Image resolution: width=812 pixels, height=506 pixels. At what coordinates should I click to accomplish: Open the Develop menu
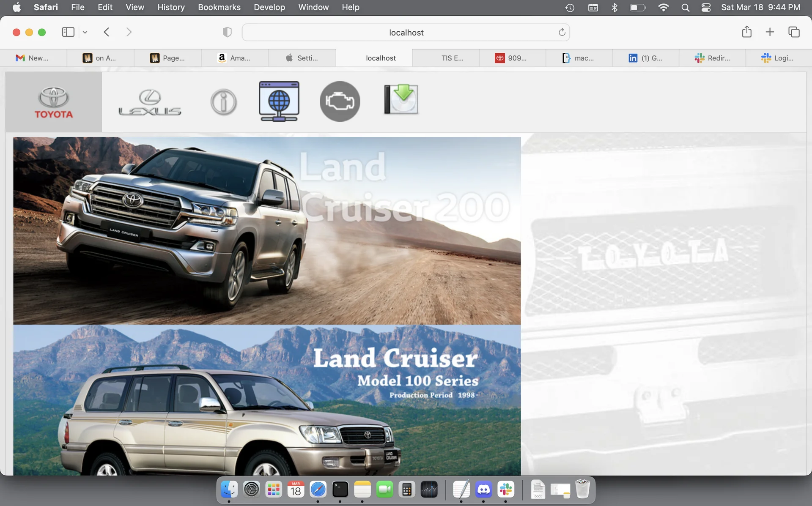click(269, 7)
